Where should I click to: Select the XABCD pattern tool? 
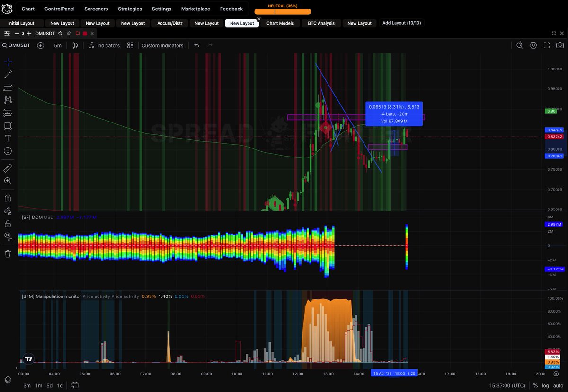[x=8, y=100]
